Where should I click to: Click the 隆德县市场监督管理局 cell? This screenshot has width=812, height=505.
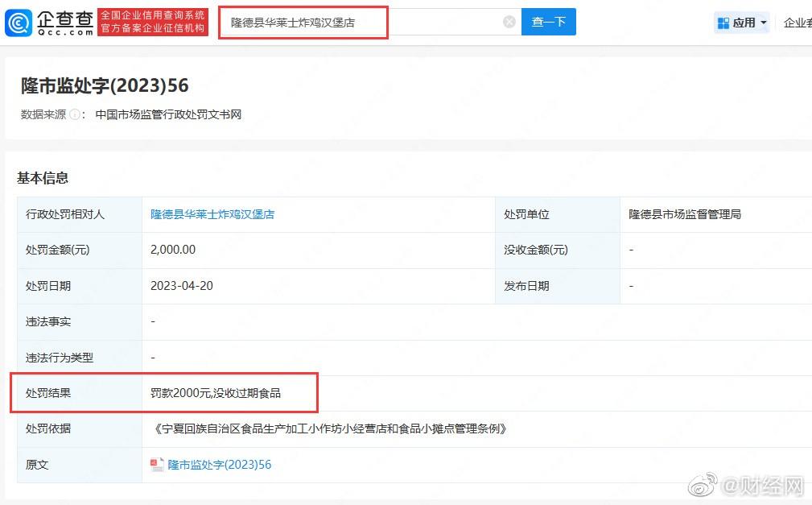coord(715,214)
